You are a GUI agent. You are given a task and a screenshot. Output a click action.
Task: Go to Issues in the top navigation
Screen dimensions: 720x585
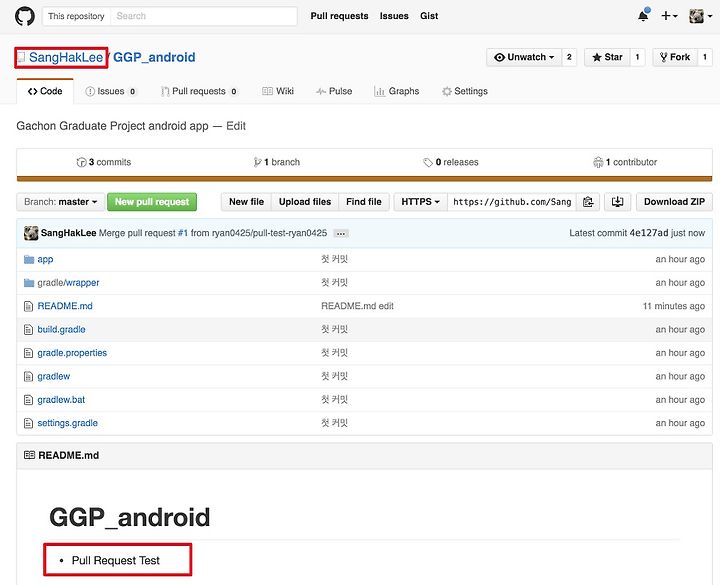(x=394, y=16)
